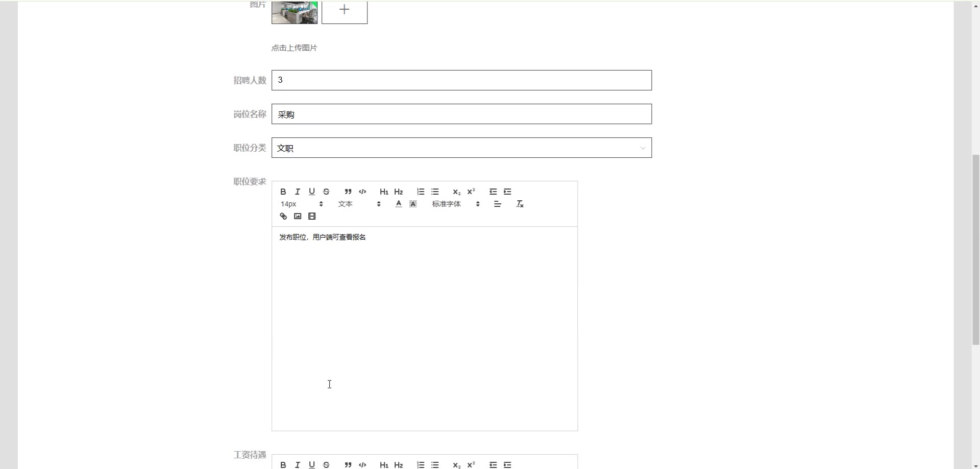Apply H1 heading in the 工资待遇 editor
980x469 pixels.
pos(384,464)
